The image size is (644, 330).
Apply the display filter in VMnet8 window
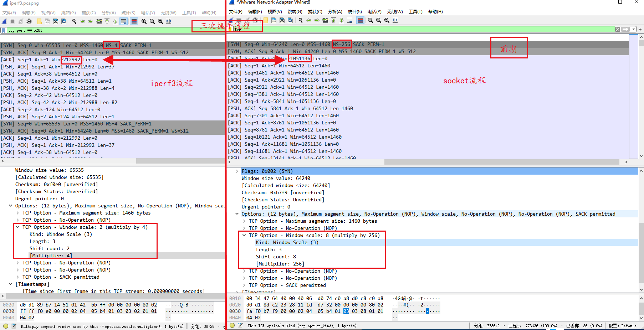point(625,29)
